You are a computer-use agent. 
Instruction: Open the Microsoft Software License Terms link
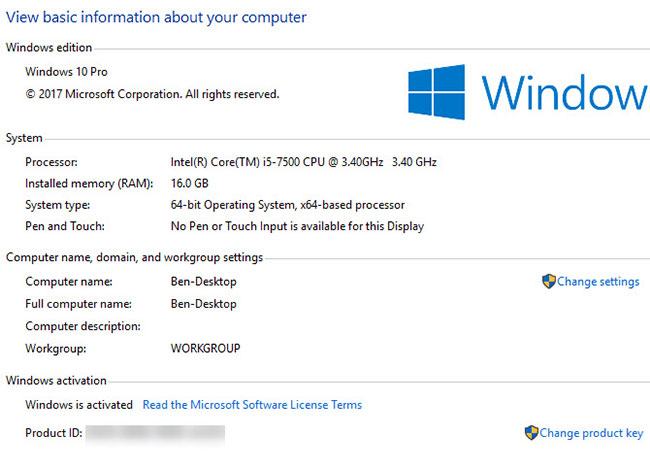[x=252, y=405]
